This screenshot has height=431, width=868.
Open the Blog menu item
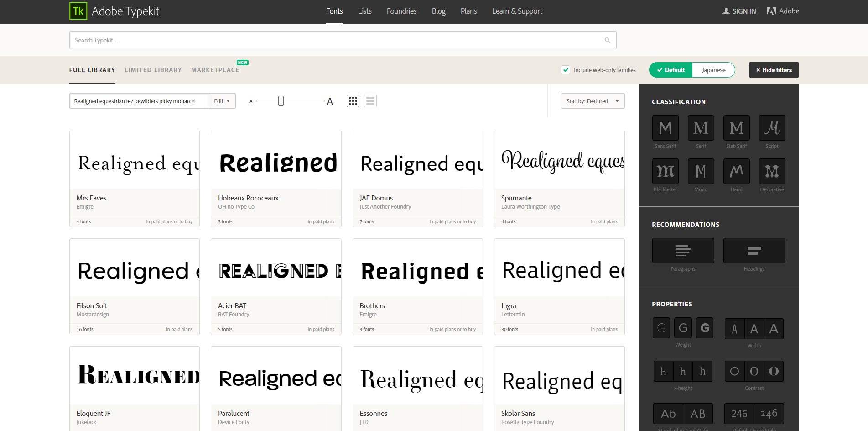[438, 11]
